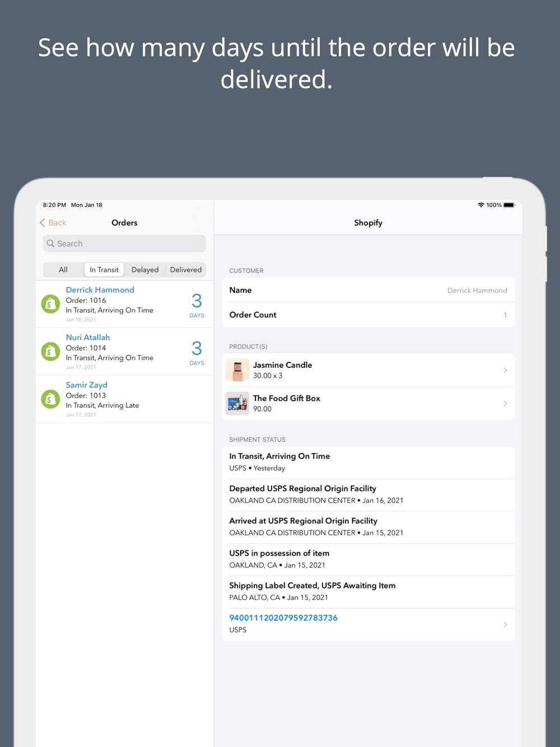This screenshot has height=747, width=560.
Task: Click 'Departed USPS Regional Origin Facility' entry
Action: pyautogui.click(x=303, y=488)
